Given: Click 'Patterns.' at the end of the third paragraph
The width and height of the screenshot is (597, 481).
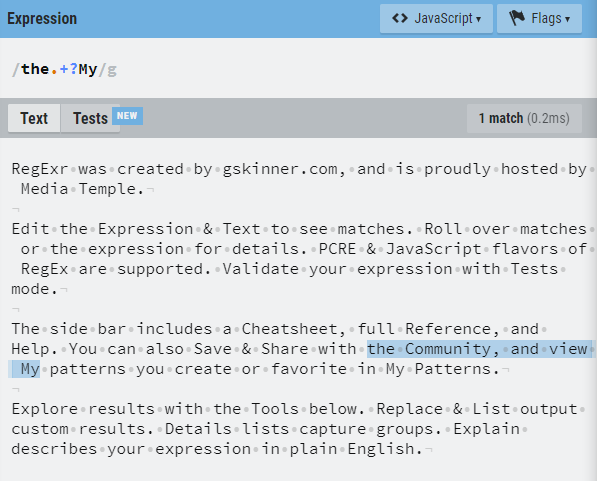Looking at the screenshot, I should click(457, 369).
